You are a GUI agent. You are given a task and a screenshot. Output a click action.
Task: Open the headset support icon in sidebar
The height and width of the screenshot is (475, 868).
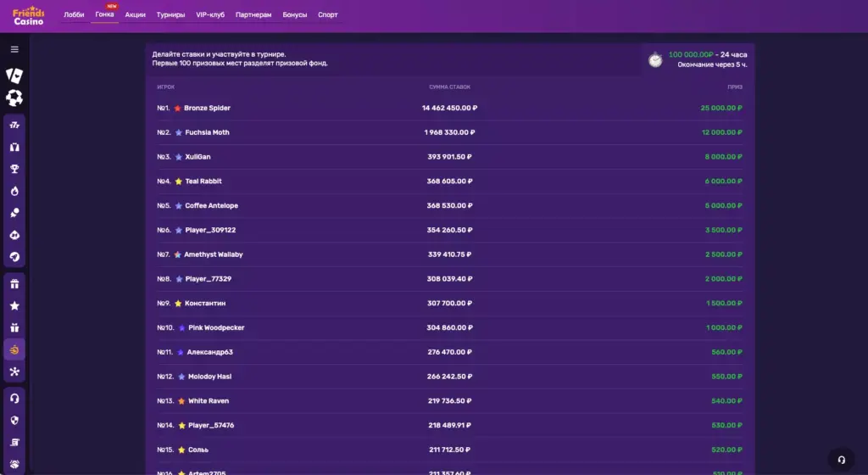coord(14,398)
